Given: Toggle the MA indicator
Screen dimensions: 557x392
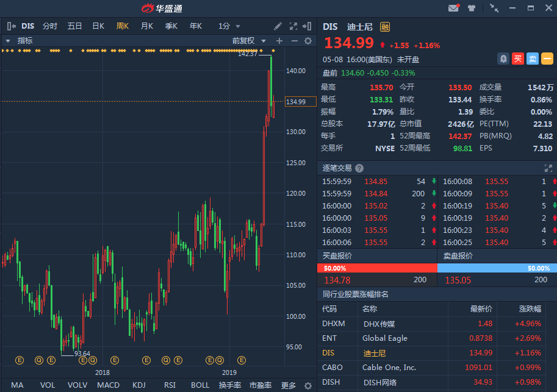Looking at the screenshot, I should (x=17, y=385).
